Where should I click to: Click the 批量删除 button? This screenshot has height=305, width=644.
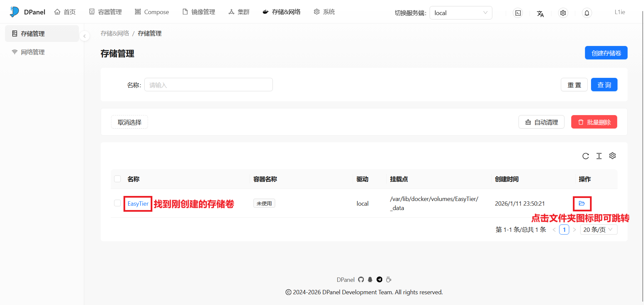click(x=594, y=122)
